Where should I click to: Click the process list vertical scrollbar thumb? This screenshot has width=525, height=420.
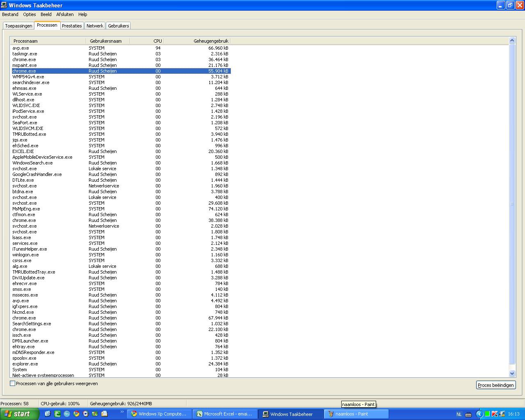click(512, 204)
